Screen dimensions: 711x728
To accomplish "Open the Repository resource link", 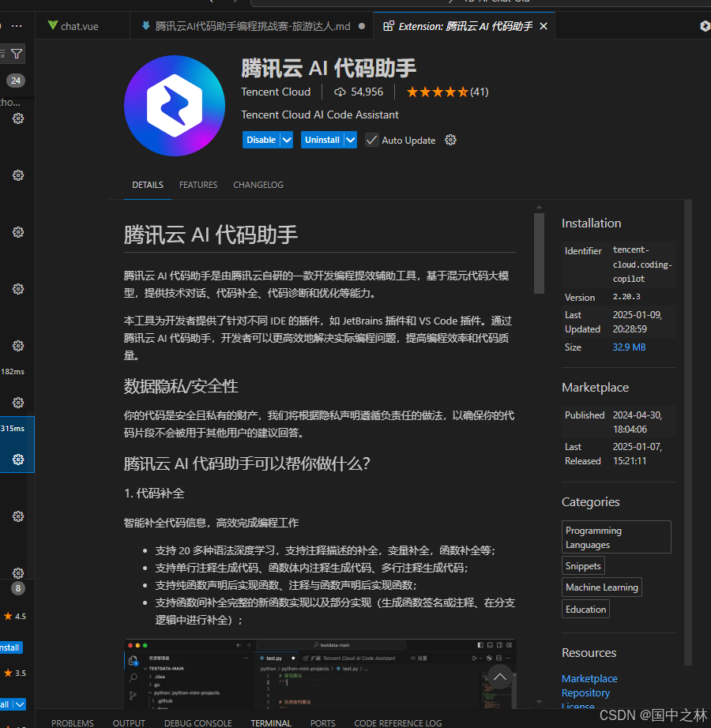I will [x=585, y=692].
